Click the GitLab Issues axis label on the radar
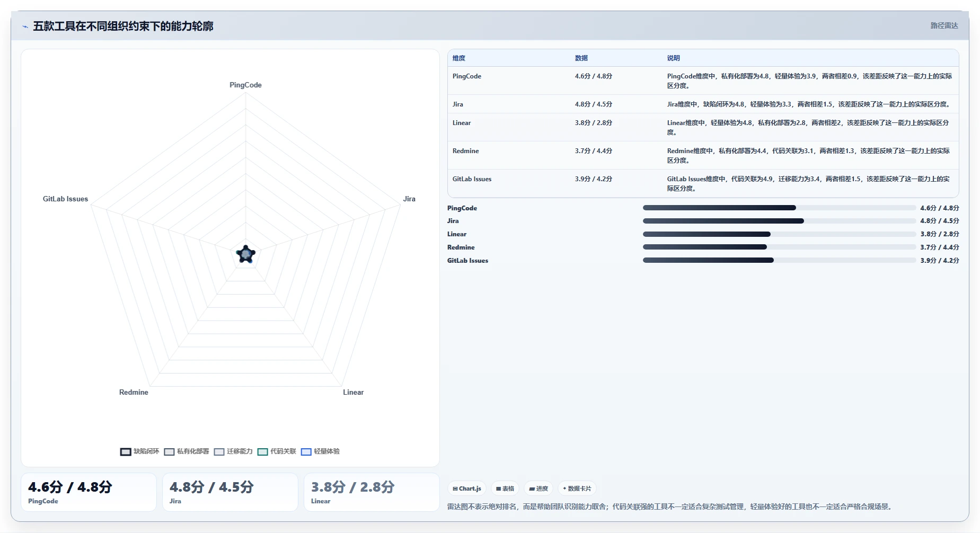980x533 pixels. point(65,199)
